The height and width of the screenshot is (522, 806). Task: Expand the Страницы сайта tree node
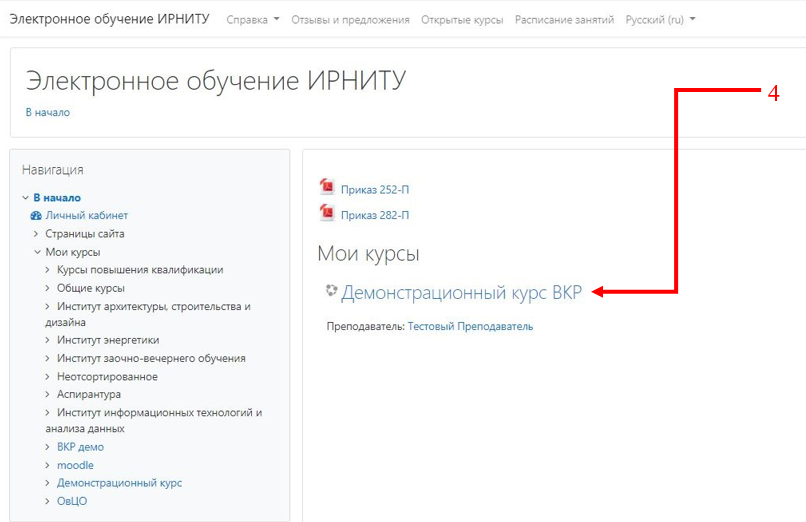pyautogui.click(x=36, y=234)
